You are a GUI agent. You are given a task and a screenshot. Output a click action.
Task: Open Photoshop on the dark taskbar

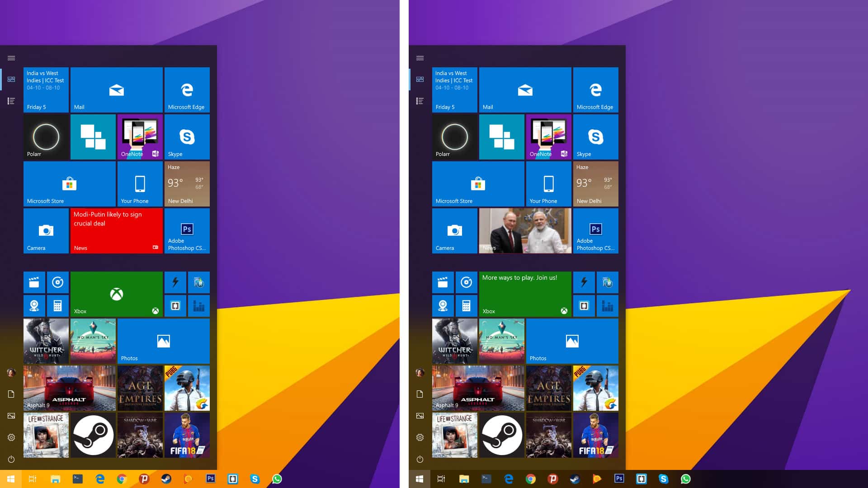(x=619, y=479)
